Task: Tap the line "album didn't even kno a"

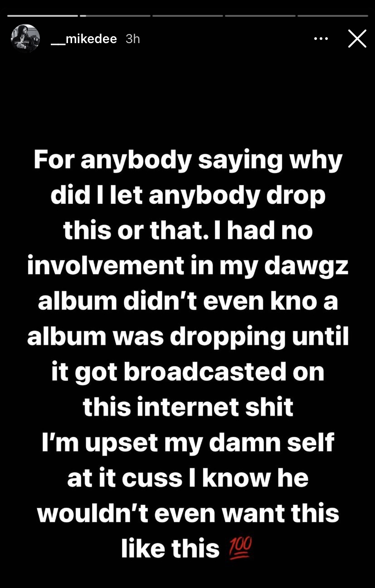Action: [188, 301]
